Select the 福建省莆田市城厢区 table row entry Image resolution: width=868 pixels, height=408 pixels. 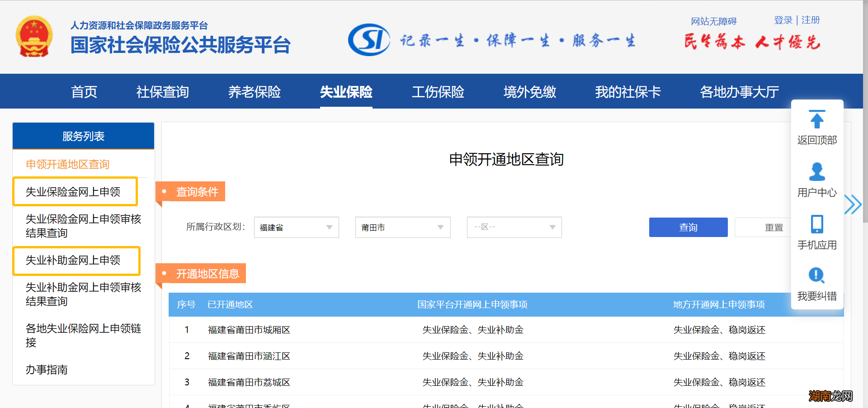[x=248, y=330]
